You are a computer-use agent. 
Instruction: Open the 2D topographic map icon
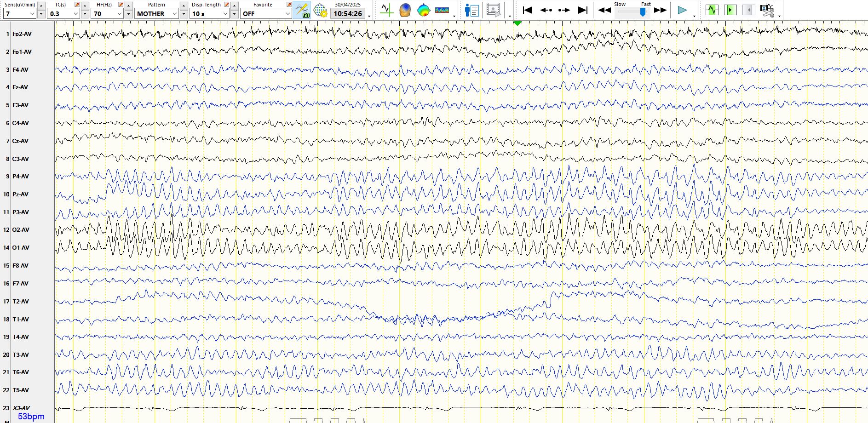(x=423, y=10)
